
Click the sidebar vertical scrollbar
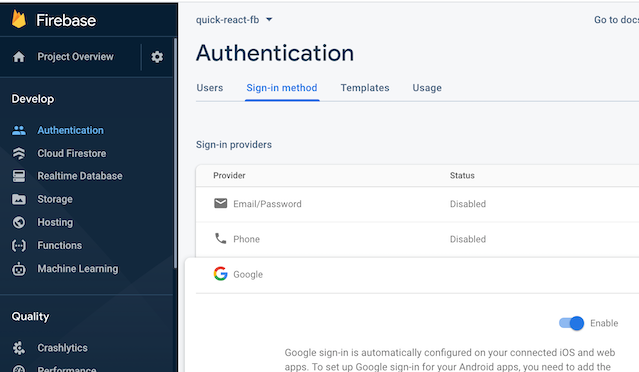[x=175, y=153]
